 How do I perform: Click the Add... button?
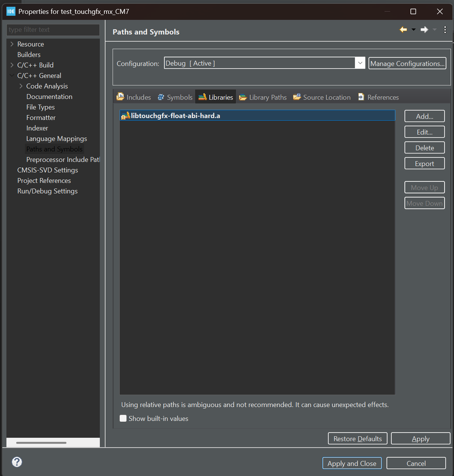click(x=424, y=116)
